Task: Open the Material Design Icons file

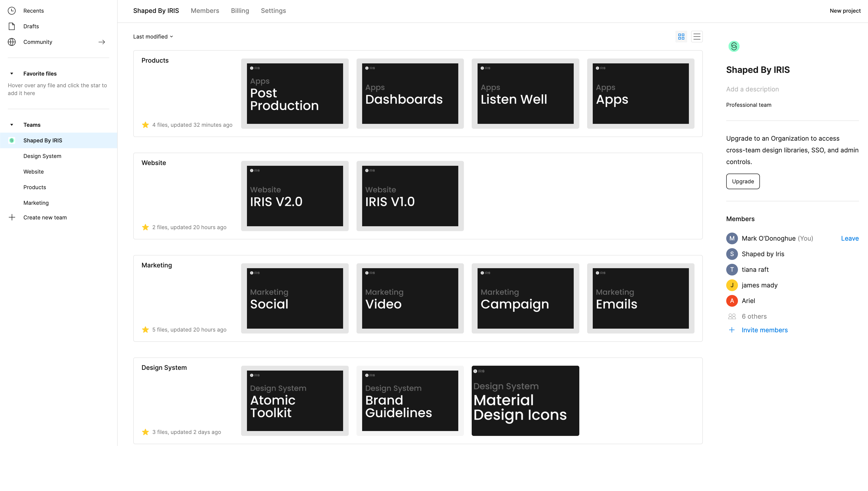Action: tap(525, 401)
